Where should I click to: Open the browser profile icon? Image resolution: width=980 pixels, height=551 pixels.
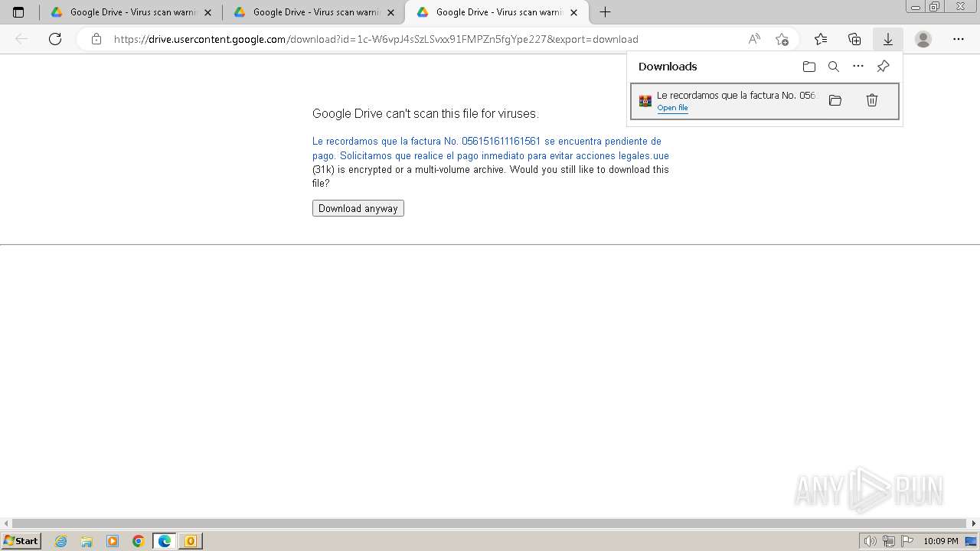923,39
